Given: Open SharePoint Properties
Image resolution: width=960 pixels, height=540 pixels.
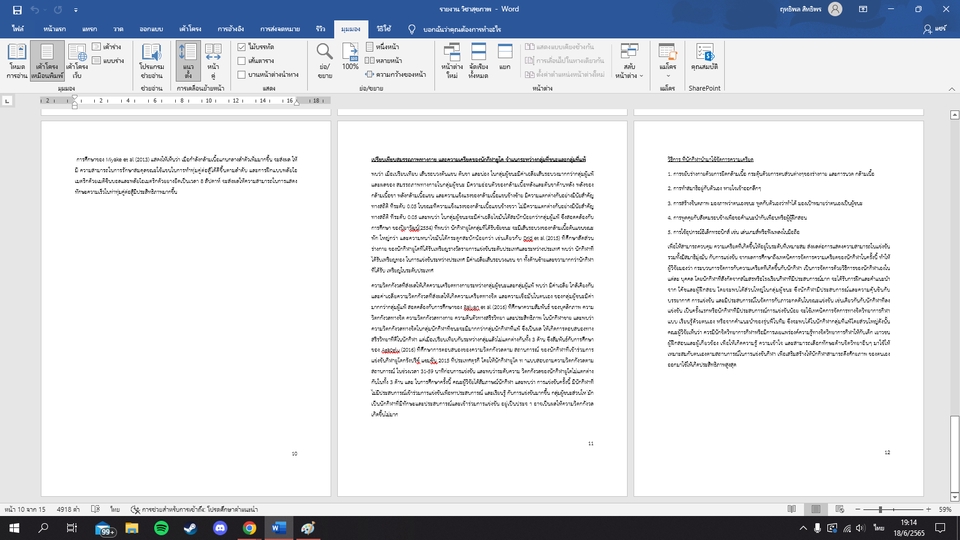Looking at the screenshot, I should 704,57.
